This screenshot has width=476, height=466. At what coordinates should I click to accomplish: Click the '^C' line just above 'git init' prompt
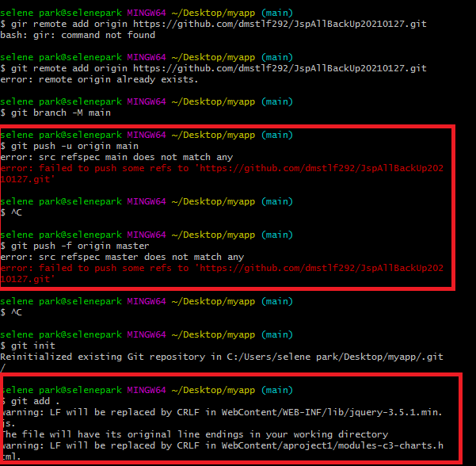11,312
